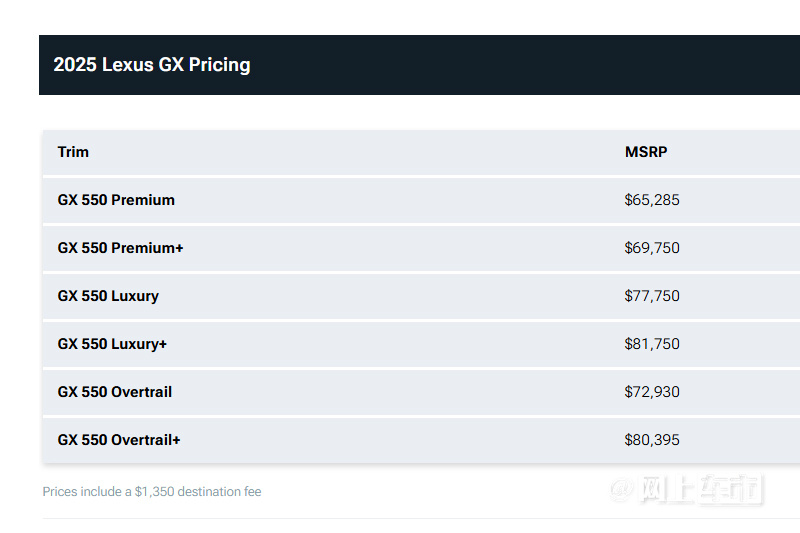Select the GX 550 Premium+ trim name
Viewport: 800px width, 533px height.
pos(120,248)
